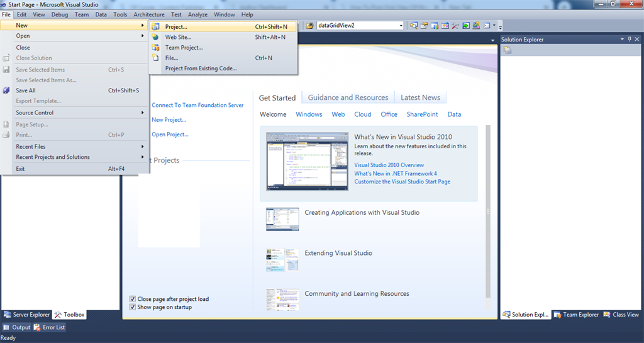The image size is (644, 343).
Task: Open the Extension Manager toolbar icon
Action: click(476, 25)
